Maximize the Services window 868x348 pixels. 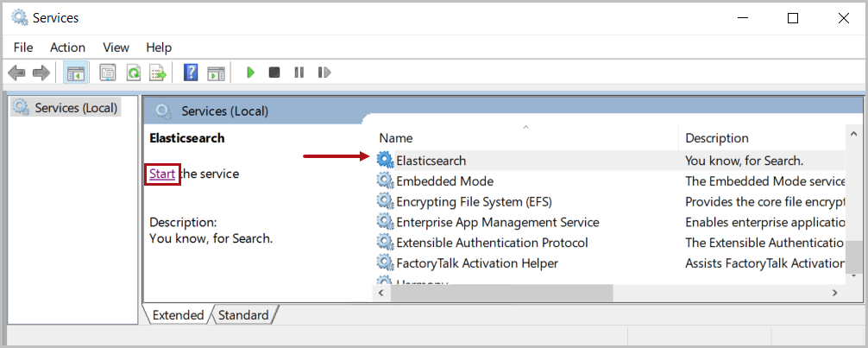(793, 18)
